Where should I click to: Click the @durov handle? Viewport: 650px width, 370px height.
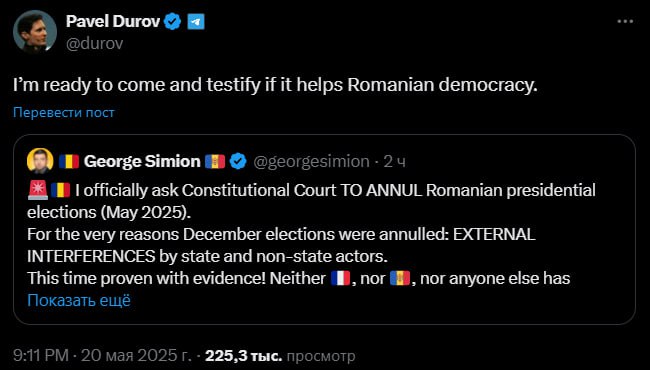pyautogui.click(x=95, y=43)
